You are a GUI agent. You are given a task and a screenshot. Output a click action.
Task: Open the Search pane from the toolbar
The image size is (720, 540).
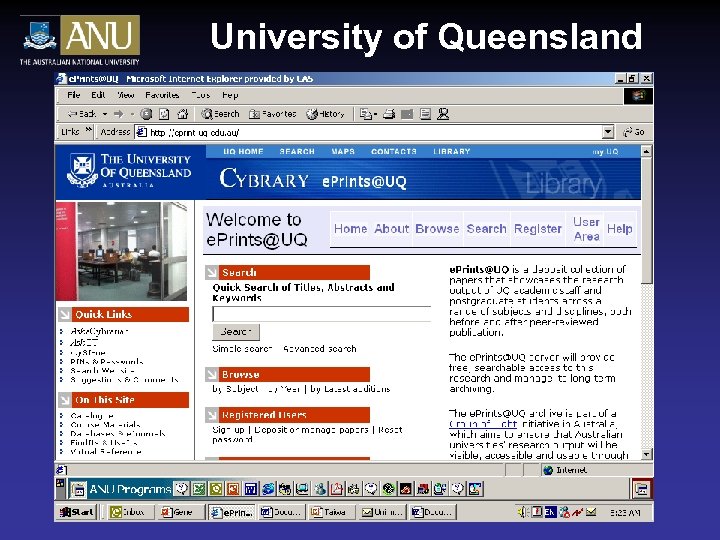(220, 114)
